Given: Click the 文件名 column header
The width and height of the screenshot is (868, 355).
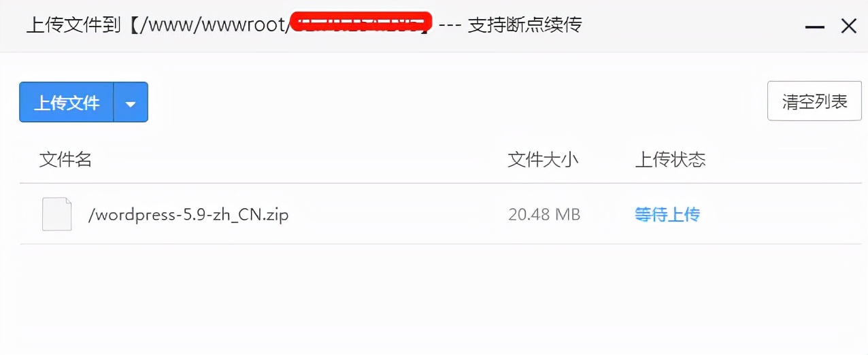Looking at the screenshot, I should pyautogui.click(x=65, y=160).
